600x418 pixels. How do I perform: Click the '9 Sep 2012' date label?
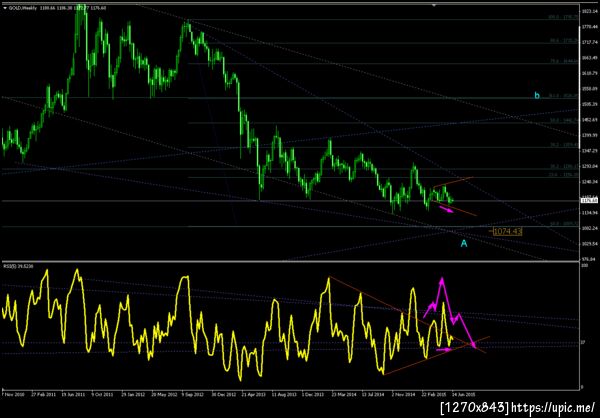tap(193, 394)
